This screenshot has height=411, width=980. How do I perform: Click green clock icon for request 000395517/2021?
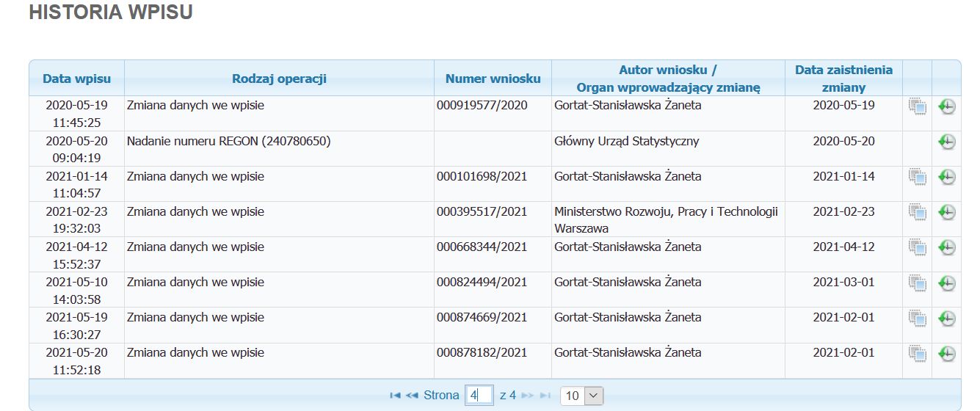click(947, 213)
